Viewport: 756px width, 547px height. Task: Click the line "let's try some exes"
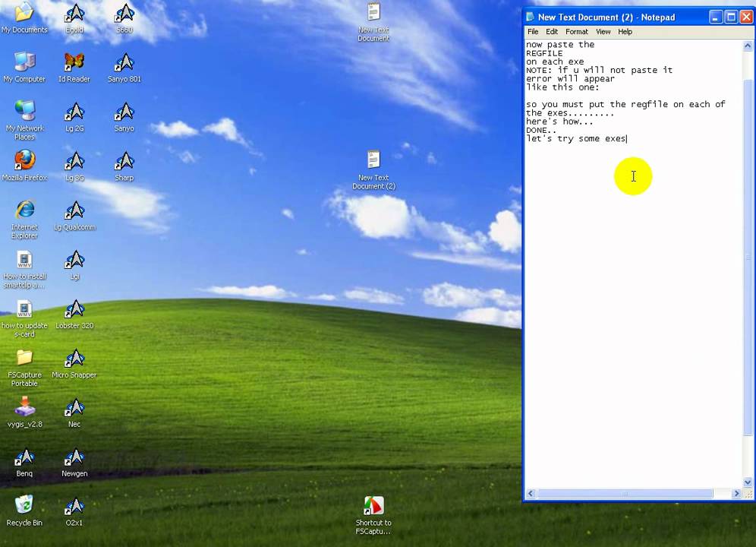[576, 138]
